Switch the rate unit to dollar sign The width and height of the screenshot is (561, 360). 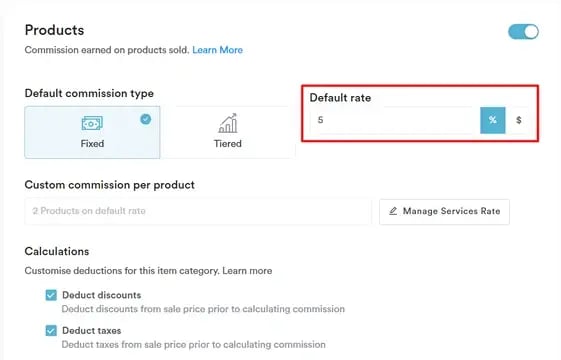point(518,120)
